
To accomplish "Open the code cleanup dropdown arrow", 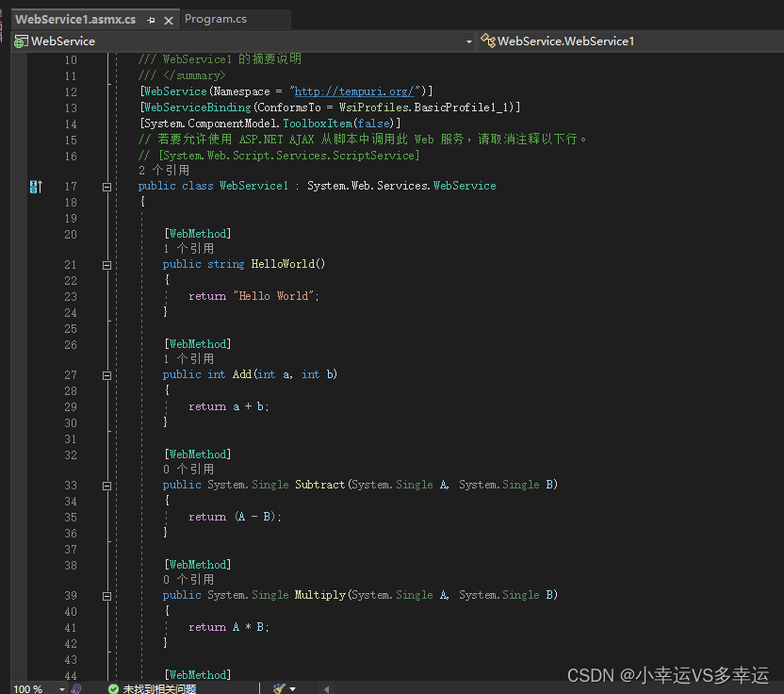I will (292, 689).
